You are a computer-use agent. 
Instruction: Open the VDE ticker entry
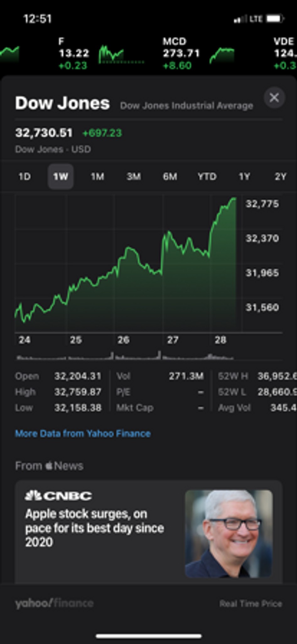[x=285, y=53]
